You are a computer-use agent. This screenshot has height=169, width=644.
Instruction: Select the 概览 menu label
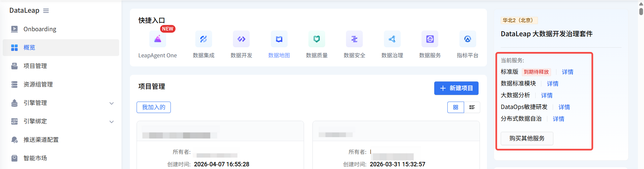pos(29,48)
